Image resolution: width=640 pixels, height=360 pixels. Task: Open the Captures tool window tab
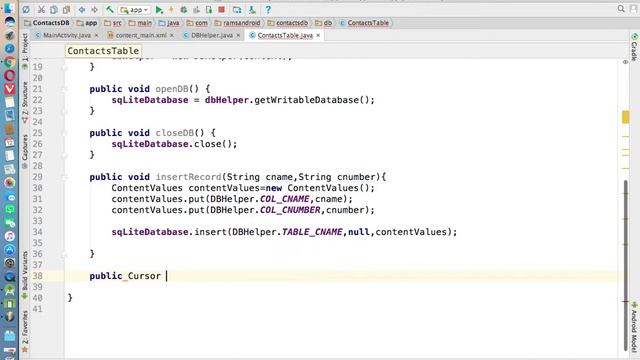pos(25,151)
